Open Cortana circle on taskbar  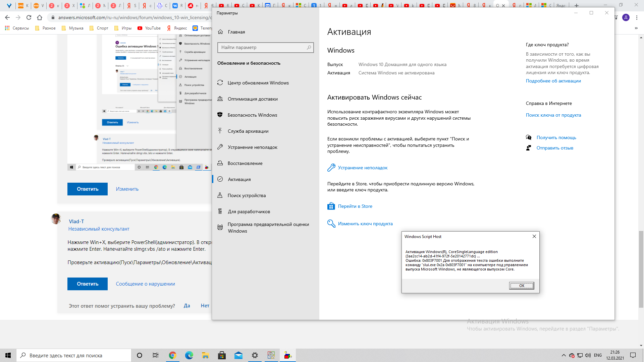coord(140,355)
